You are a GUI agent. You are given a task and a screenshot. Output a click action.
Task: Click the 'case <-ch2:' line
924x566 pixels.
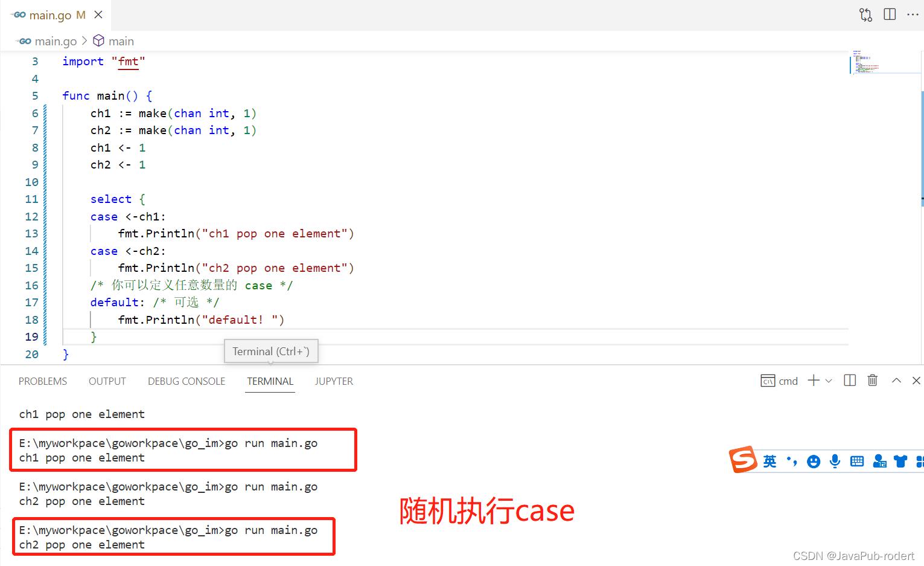tap(128, 251)
